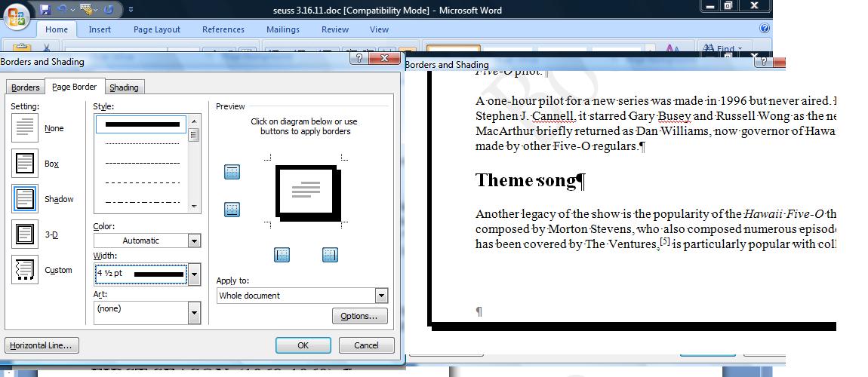Click 'Morton Stevens' in the document text
This screenshot has height=377, width=868.
coord(591,229)
